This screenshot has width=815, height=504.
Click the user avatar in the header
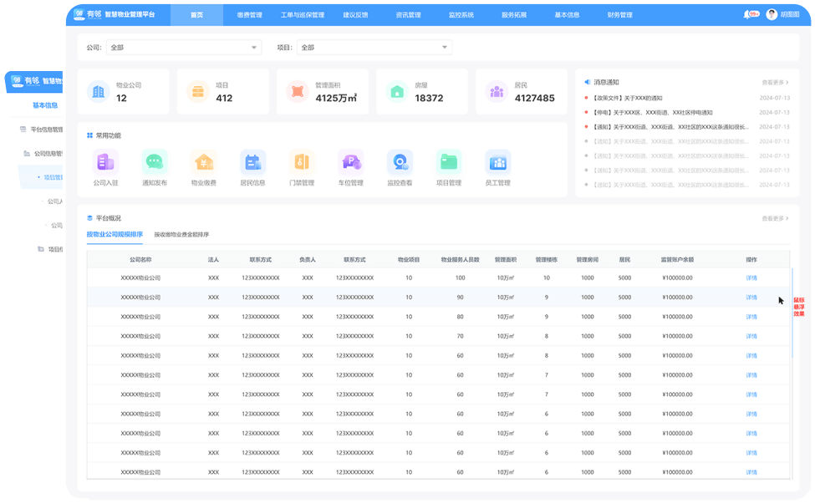coord(772,14)
